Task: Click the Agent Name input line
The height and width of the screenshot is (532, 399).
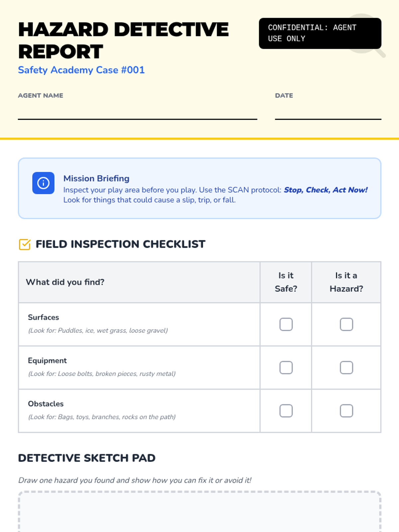Action: [x=137, y=112]
